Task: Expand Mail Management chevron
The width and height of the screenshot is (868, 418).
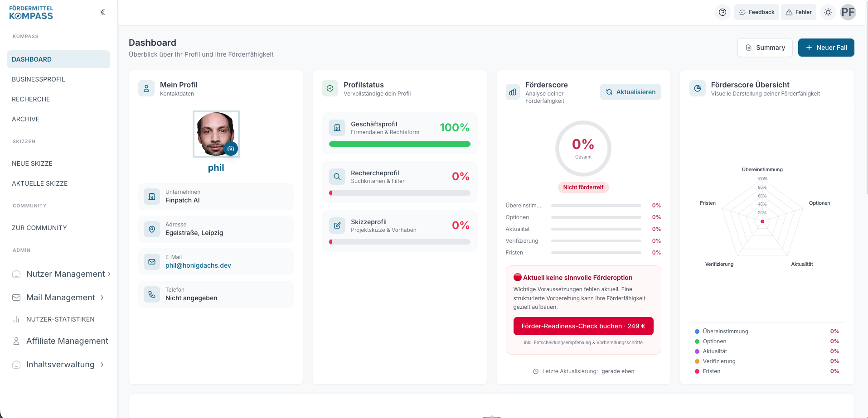Action: pyautogui.click(x=102, y=298)
